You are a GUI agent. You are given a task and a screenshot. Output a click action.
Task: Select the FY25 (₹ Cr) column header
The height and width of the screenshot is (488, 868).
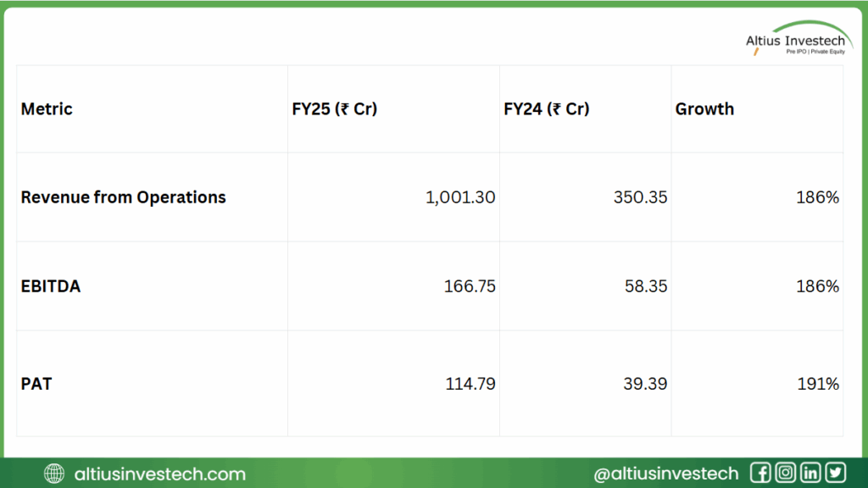coord(334,109)
